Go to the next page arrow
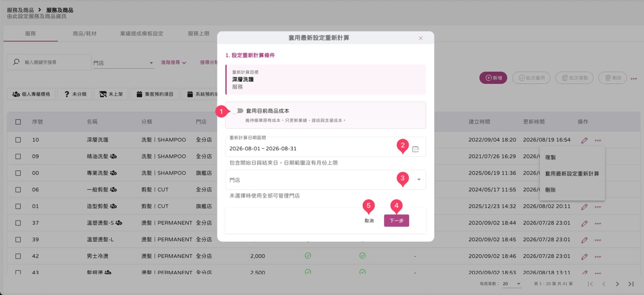 [x=617, y=284]
